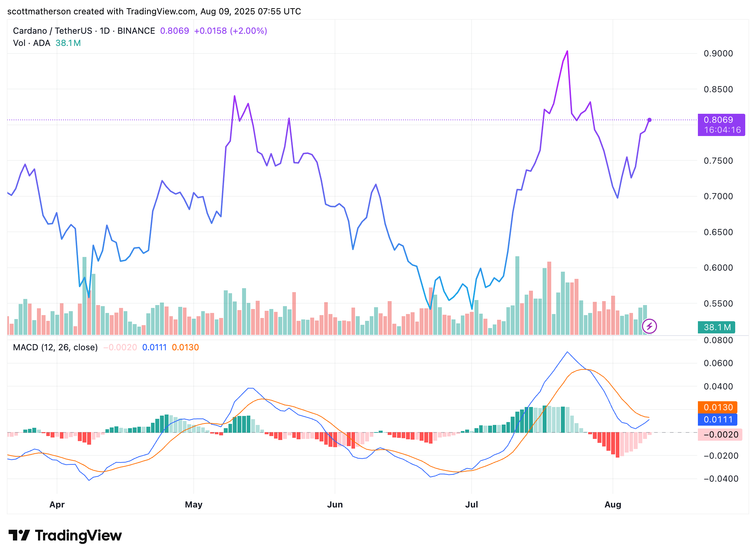Click the Vol · ADA legend label

(32, 43)
